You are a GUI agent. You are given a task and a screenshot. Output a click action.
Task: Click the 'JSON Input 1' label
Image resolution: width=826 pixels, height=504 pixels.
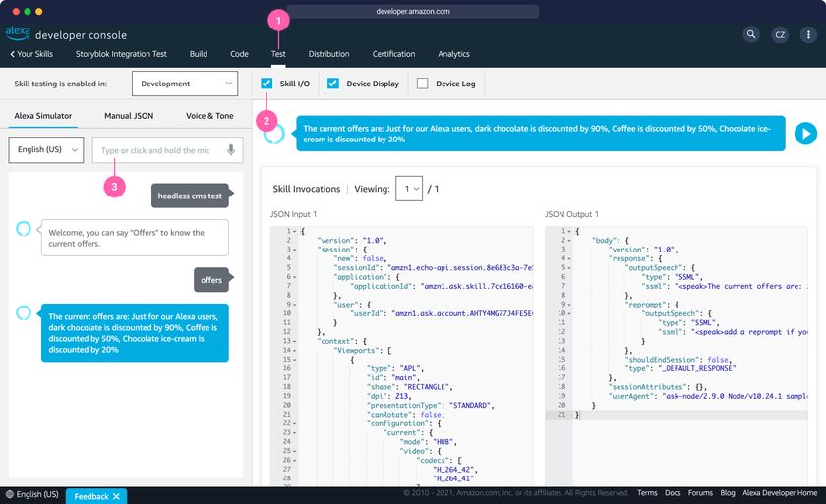[x=293, y=214]
